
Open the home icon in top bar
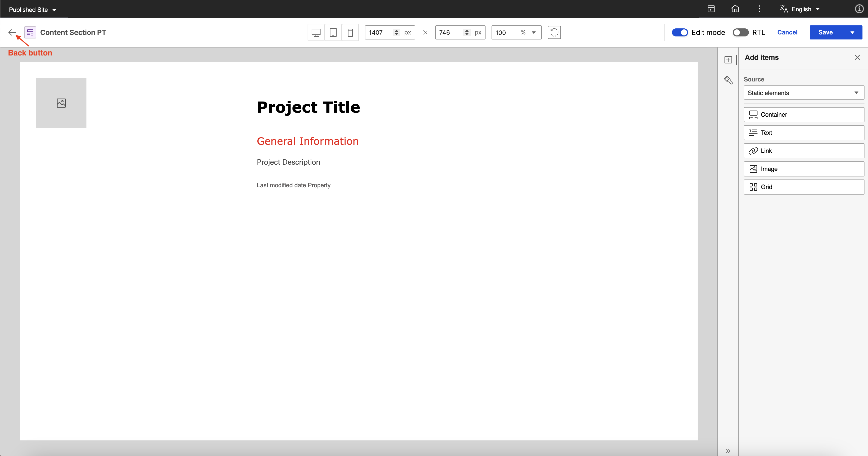pyautogui.click(x=735, y=9)
